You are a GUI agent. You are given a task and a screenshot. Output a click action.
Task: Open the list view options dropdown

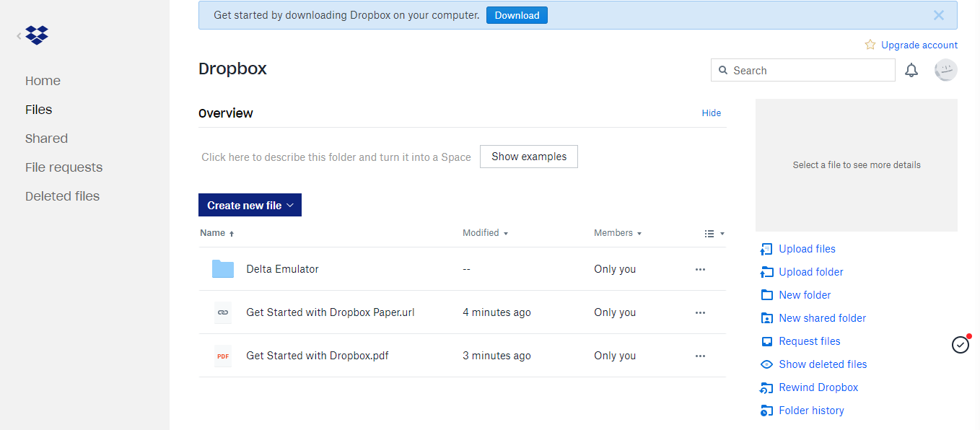[714, 234]
